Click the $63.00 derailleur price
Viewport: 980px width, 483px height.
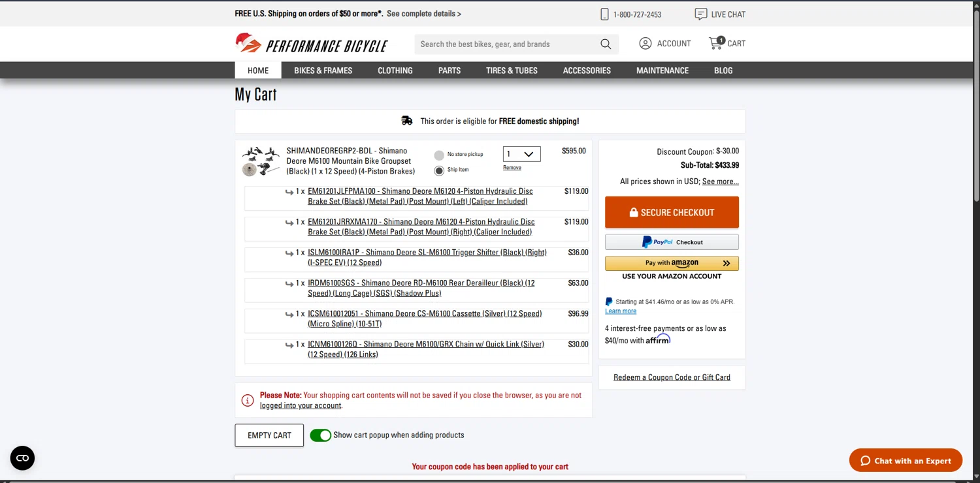(578, 283)
